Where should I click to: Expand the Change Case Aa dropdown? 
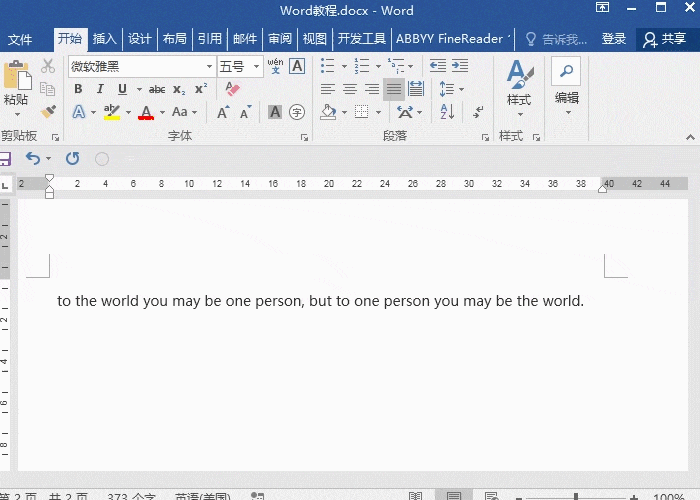pyautogui.click(x=184, y=112)
